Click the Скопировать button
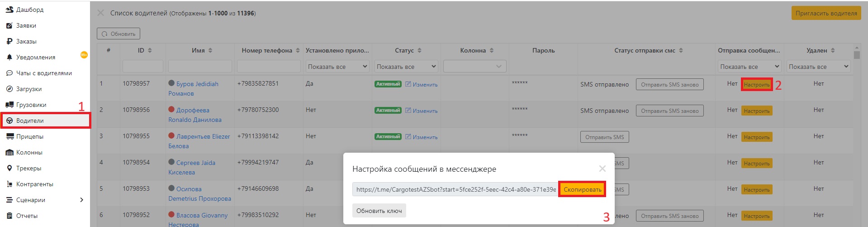 pos(582,189)
